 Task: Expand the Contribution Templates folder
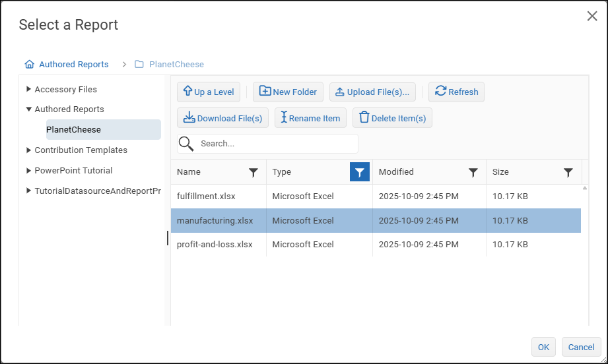(x=28, y=150)
